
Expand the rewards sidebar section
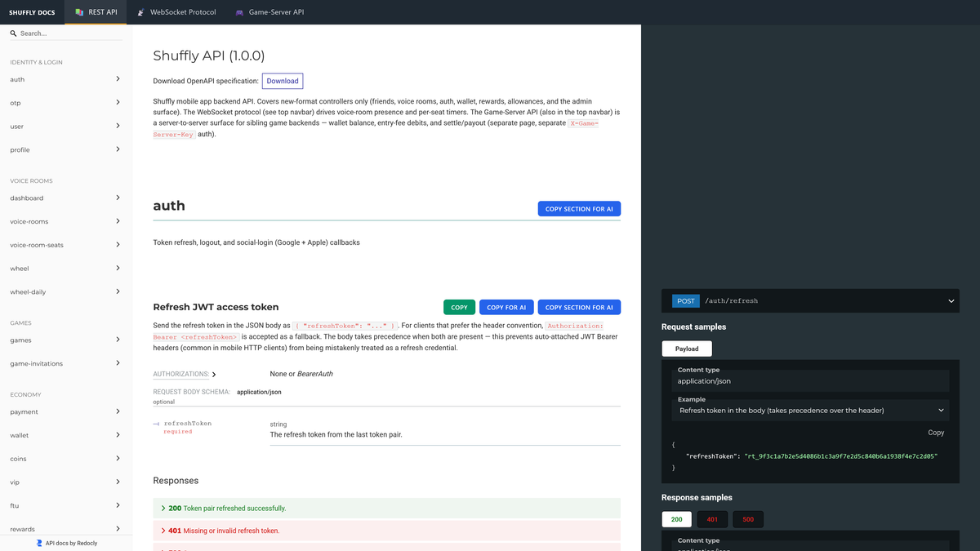coord(66,529)
